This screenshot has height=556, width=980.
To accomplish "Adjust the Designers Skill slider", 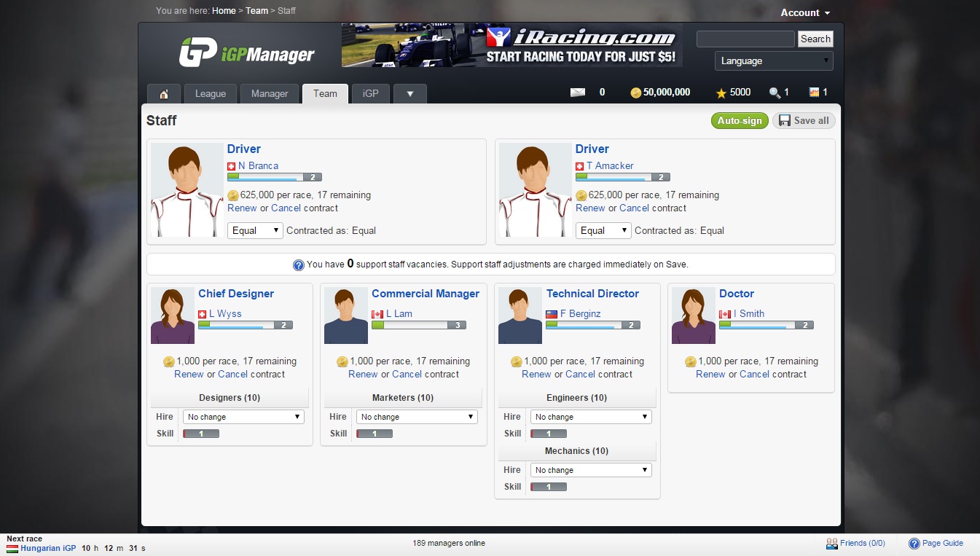I will pos(201,433).
